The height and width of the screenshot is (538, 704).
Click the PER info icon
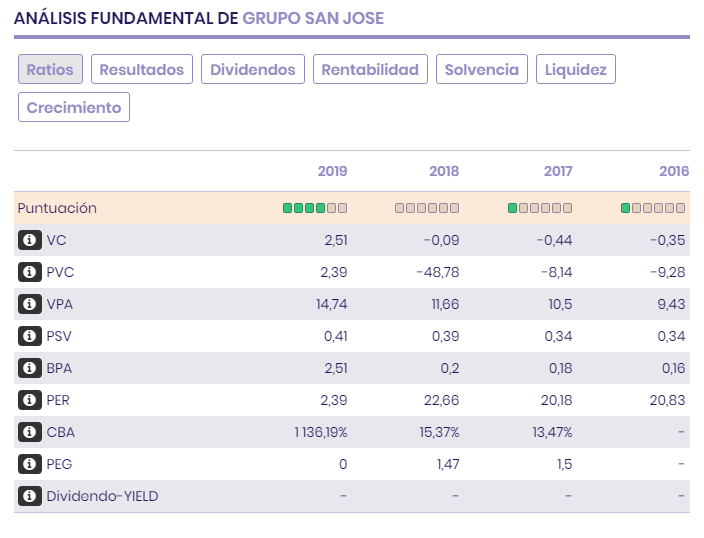[29, 400]
